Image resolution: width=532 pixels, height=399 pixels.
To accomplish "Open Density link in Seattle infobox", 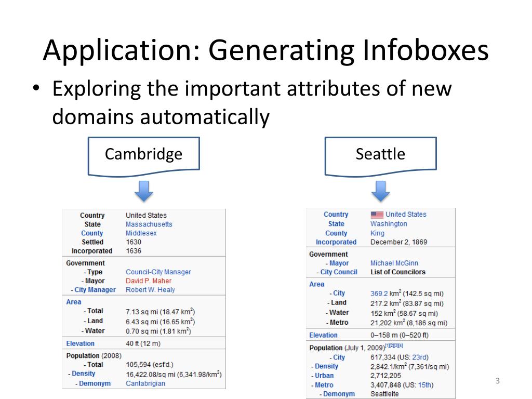I will click(326, 366).
